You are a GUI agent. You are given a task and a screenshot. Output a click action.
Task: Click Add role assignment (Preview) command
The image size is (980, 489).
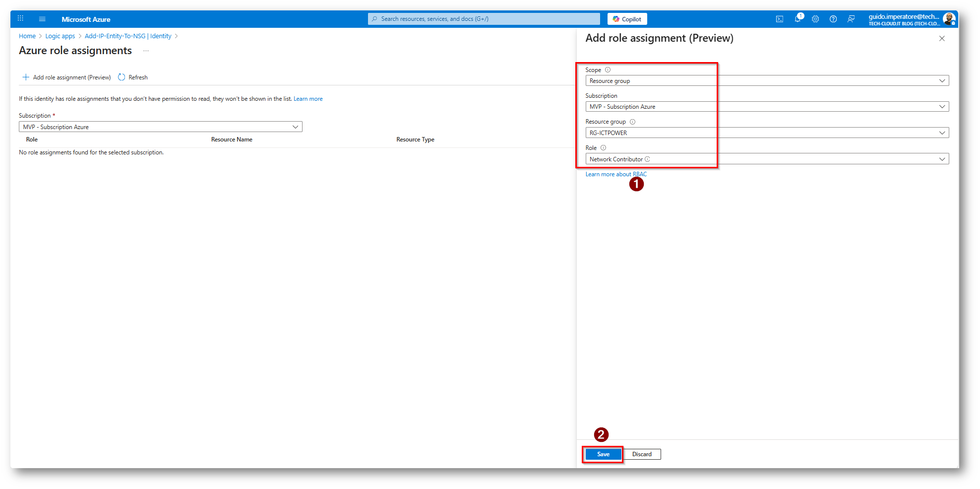click(x=67, y=77)
